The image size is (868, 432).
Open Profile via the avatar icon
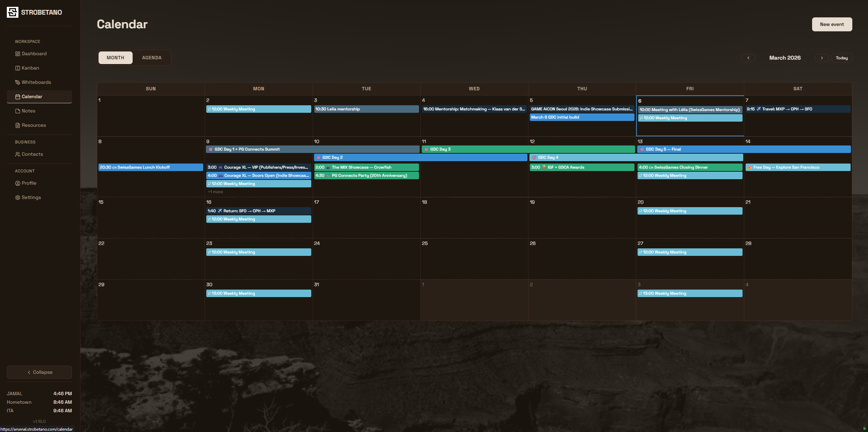(x=17, y=183)
